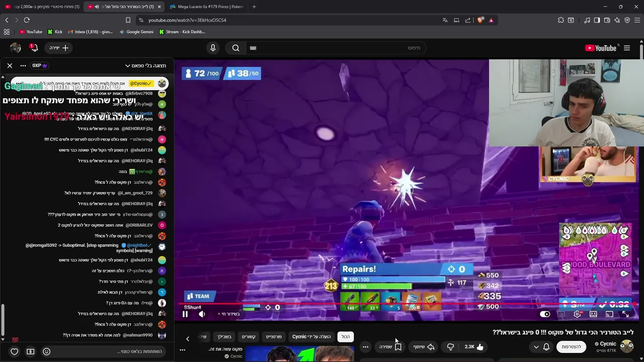644x362 pixels.
Task: Open video player settings gear
Action: click(x=577, y=314)
